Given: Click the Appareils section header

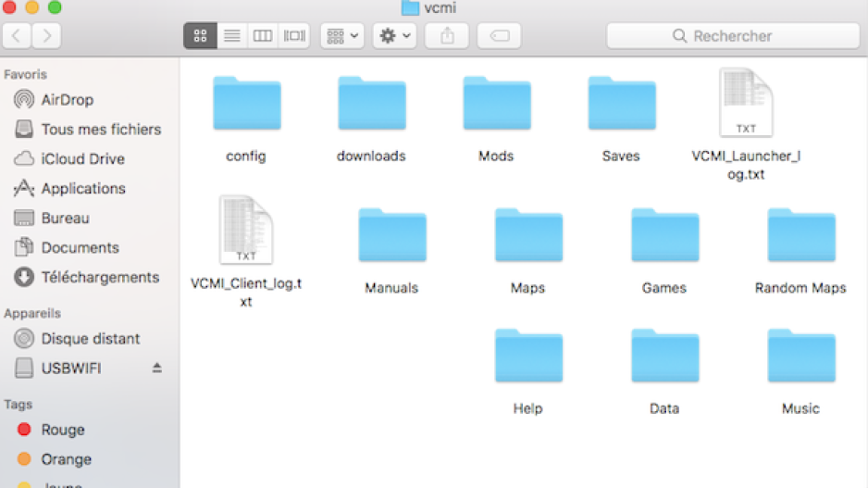Looking at the screenshot, I should [32, 314].
